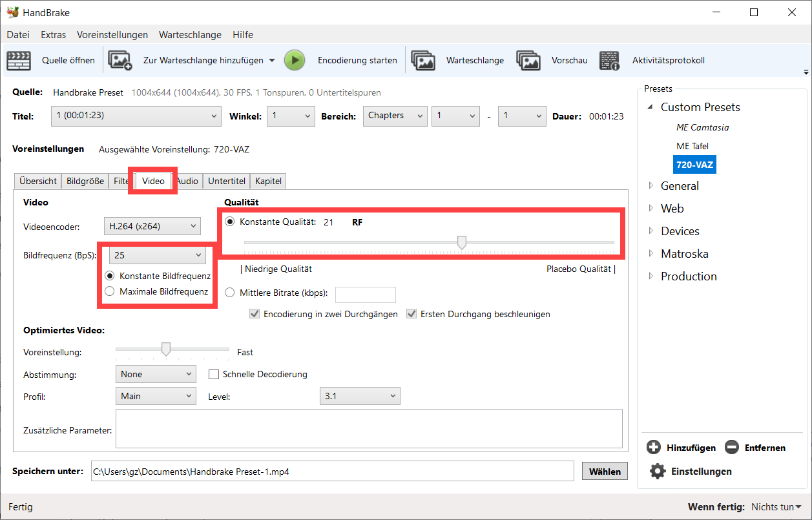Click the Quelle öffnen label
Screen dimensions: 812x520
click(x=68, y=60)
